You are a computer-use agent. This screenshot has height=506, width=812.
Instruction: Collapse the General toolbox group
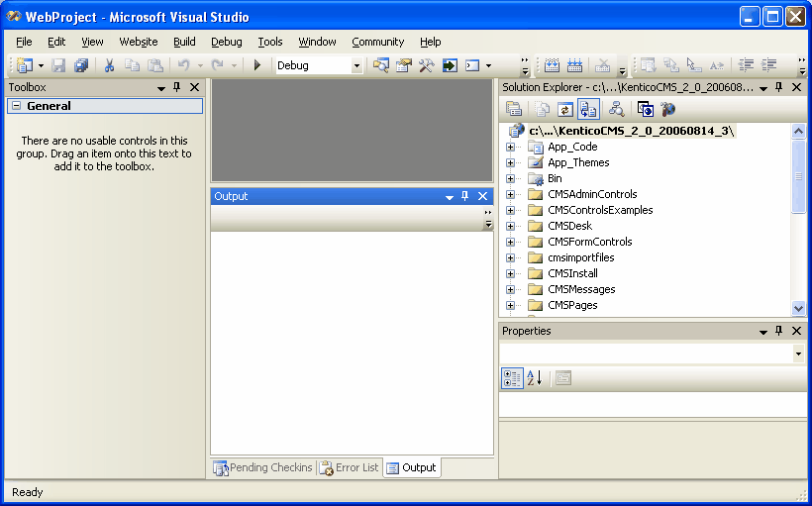(x=17, y=106)
